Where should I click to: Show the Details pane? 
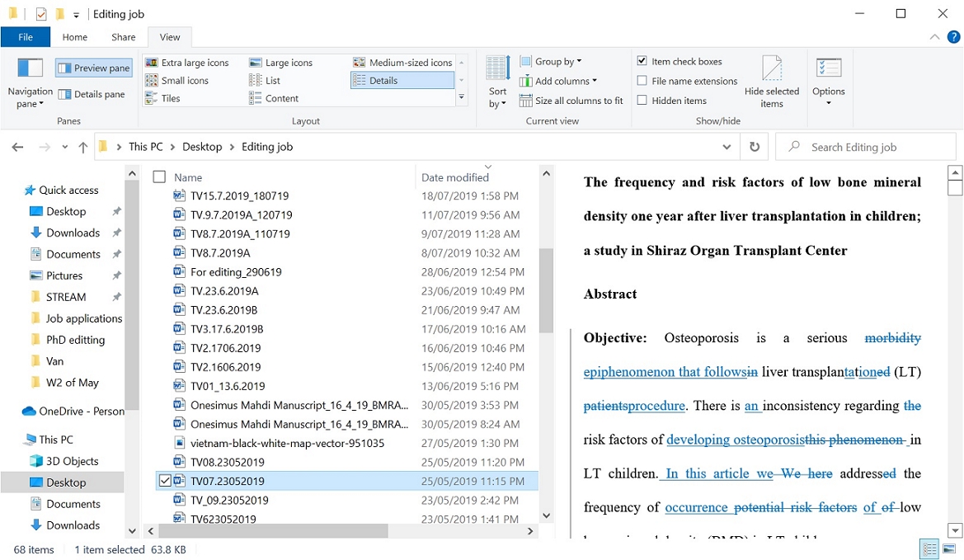[92, 94]
